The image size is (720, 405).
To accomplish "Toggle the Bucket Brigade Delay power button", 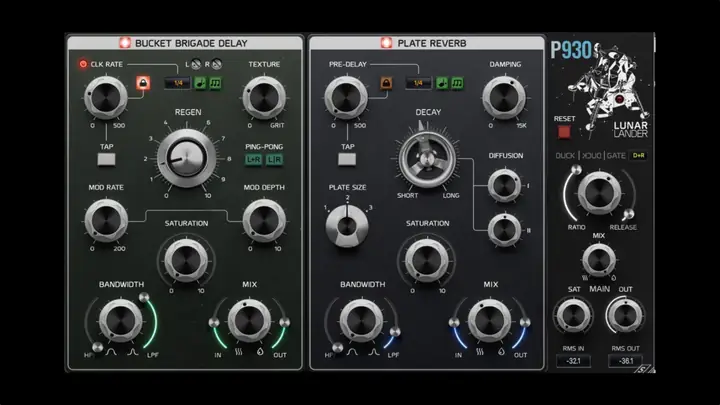I will (x=125, y=43).
